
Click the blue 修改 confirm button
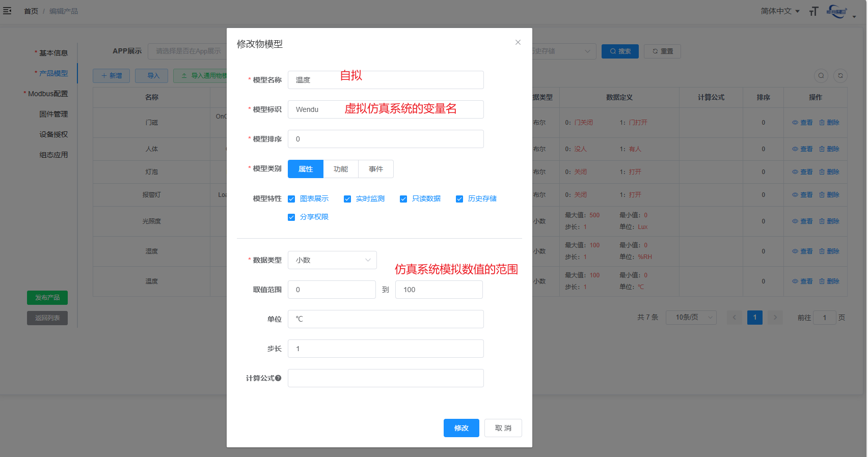click(x=461, y=428)
